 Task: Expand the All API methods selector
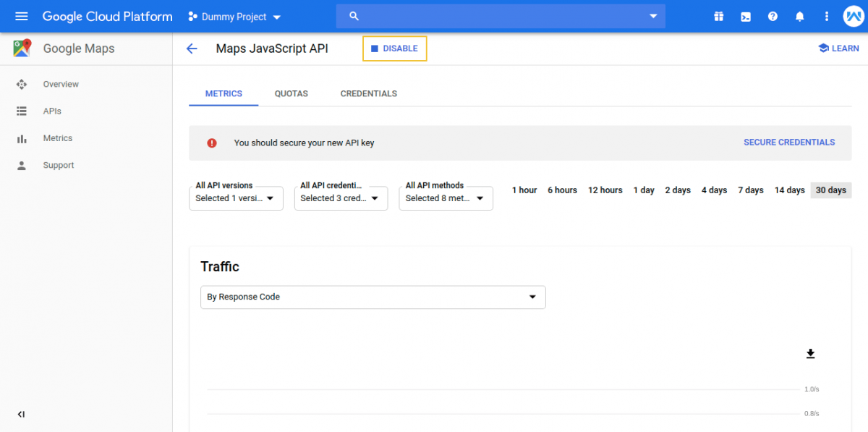coord(446,198)
